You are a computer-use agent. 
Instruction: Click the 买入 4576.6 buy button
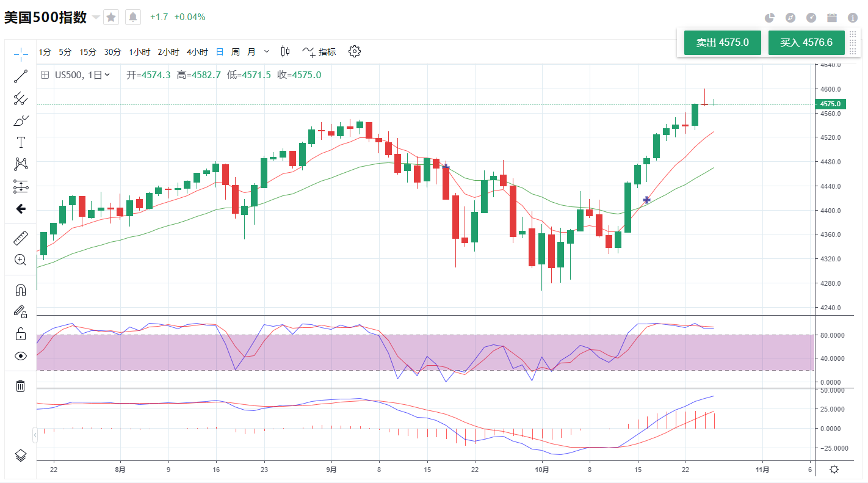coord(806,43)
